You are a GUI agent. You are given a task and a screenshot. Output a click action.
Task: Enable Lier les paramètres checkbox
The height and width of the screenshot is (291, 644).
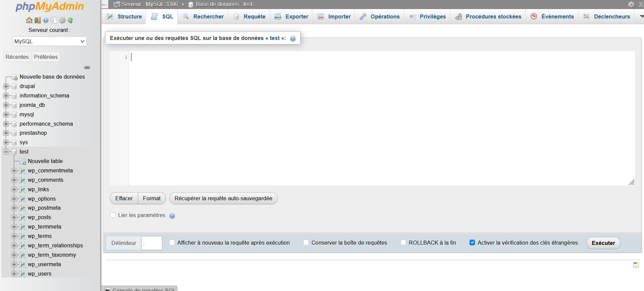113,215
